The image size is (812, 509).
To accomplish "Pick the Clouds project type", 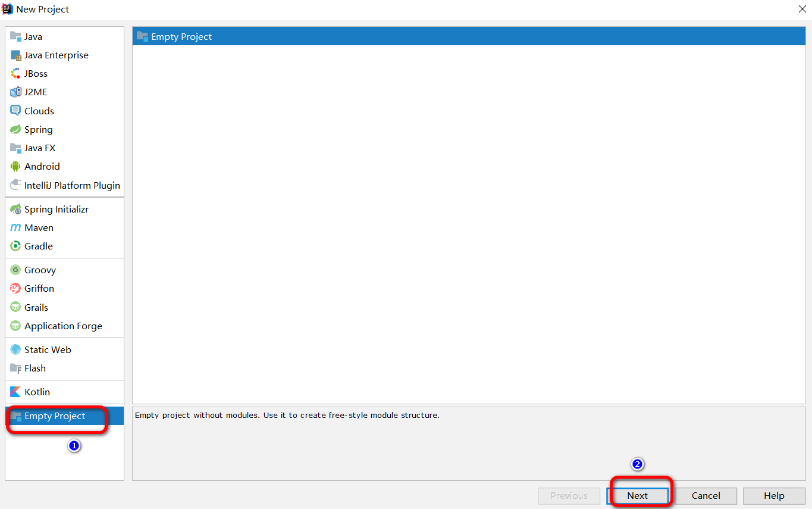I will tap(64, 111).
